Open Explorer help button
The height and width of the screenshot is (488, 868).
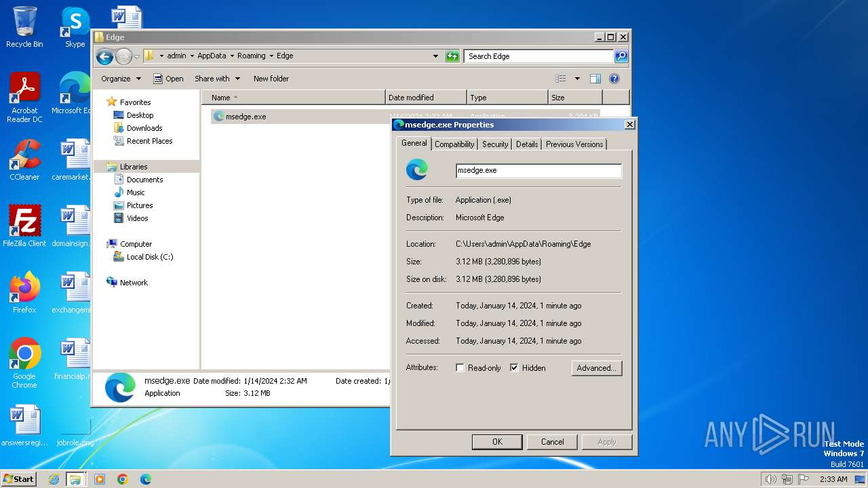614,79
